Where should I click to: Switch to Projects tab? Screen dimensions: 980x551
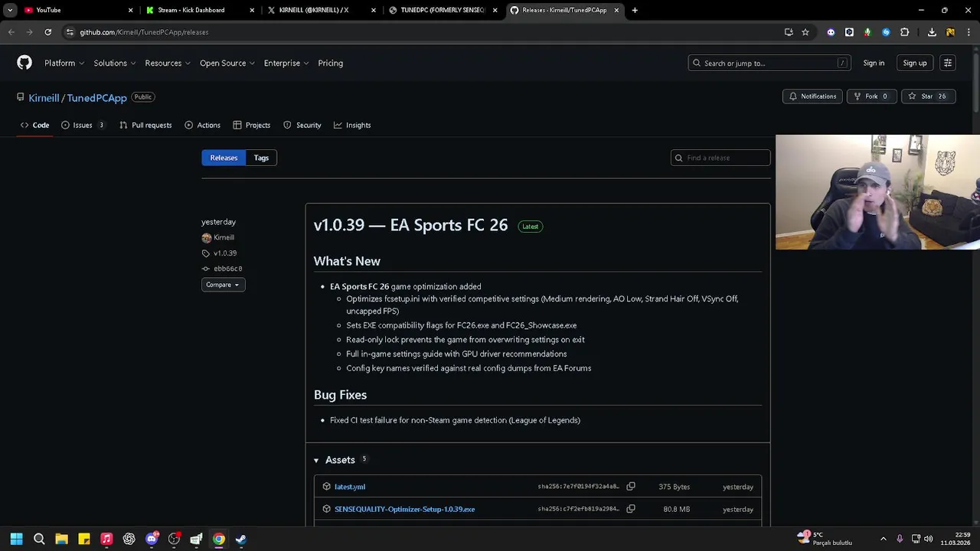point(252,125)
